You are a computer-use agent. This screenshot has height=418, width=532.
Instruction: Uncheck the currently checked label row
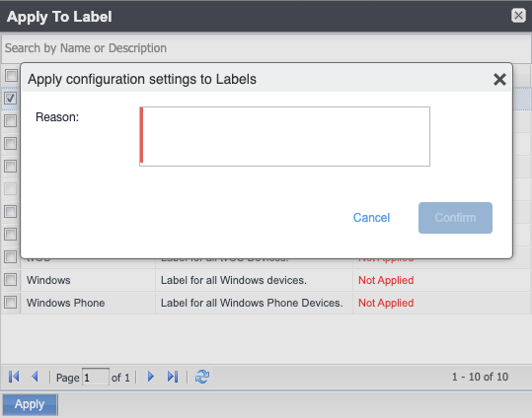pos(11,99)
